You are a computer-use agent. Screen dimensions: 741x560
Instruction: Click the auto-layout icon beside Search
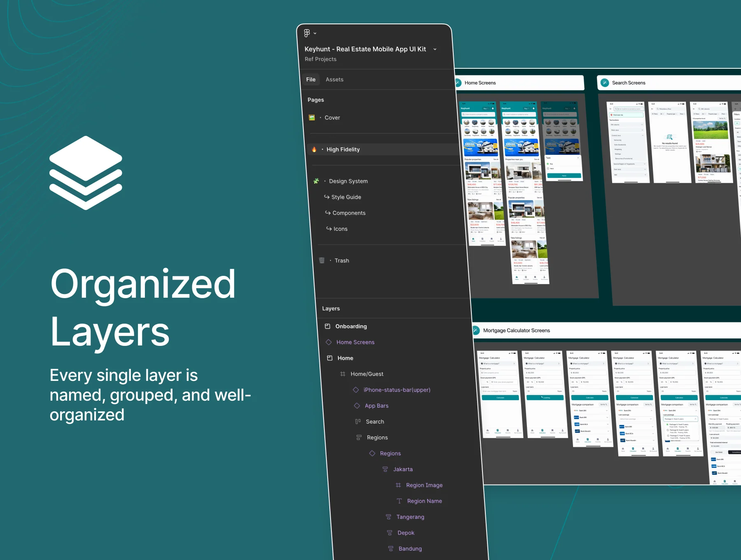coord(358,421)
